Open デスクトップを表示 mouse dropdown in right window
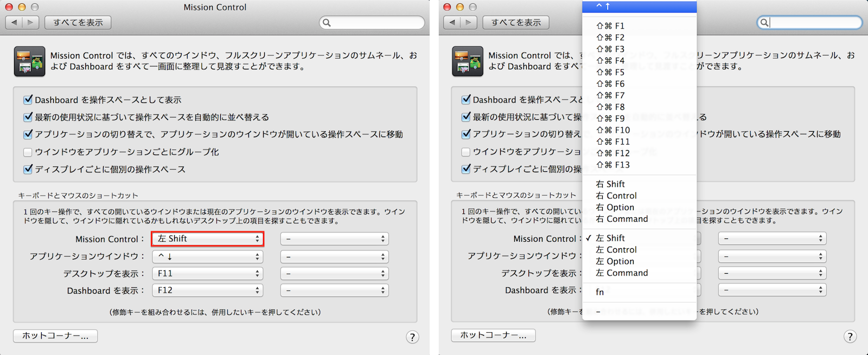868x355 pixels. pos(773,273)
